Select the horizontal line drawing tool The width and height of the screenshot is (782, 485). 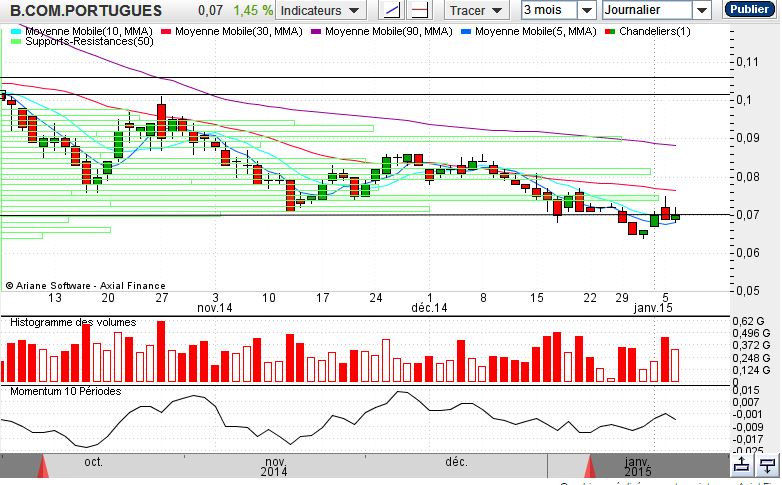420,10
